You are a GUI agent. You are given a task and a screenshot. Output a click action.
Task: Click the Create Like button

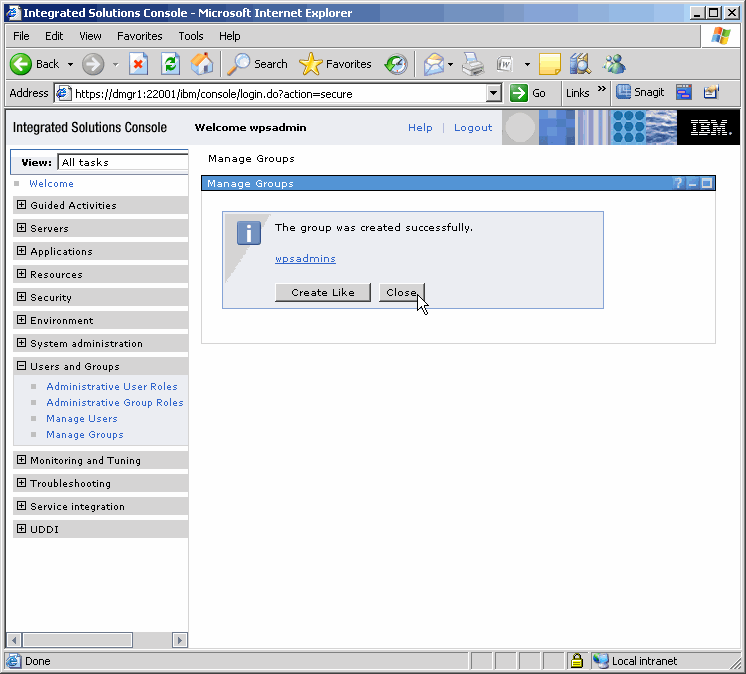click(x=322, y=292)
